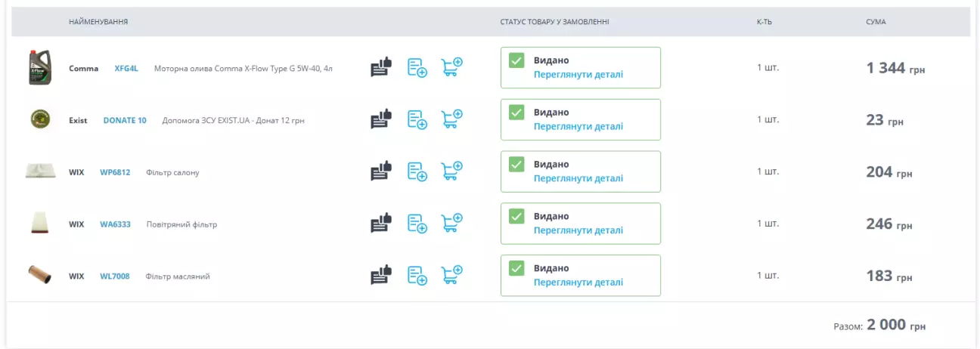
Task: Click the 246 грн price
Action: pos(889,224)
